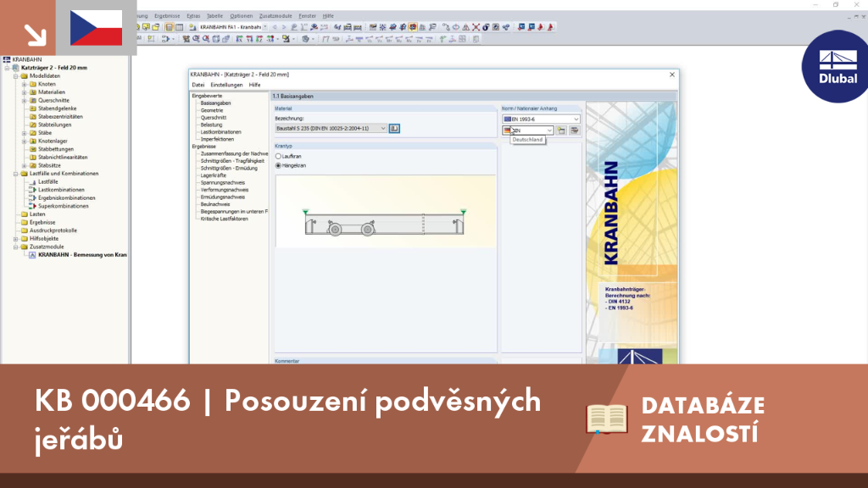Click the previous arrow in the toolbar
The width and height of the screenshot is (868, 488).
coord(275,27)
